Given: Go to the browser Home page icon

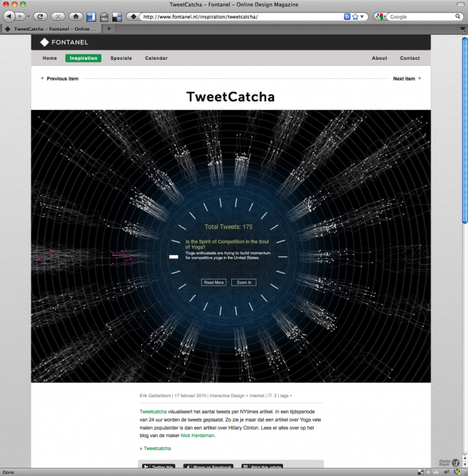Looking at the screenshot, I should tap(76, 16).
